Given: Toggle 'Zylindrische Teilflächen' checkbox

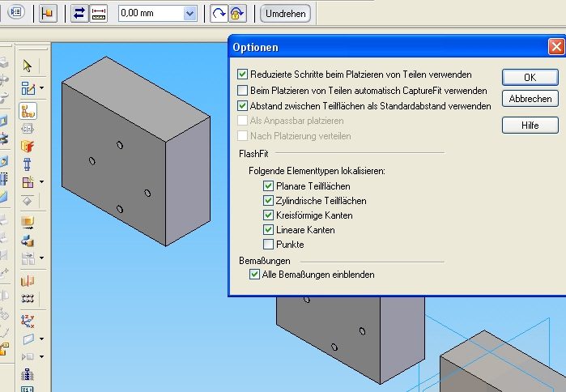Looking at the screenshot, I should pos(268,200).
